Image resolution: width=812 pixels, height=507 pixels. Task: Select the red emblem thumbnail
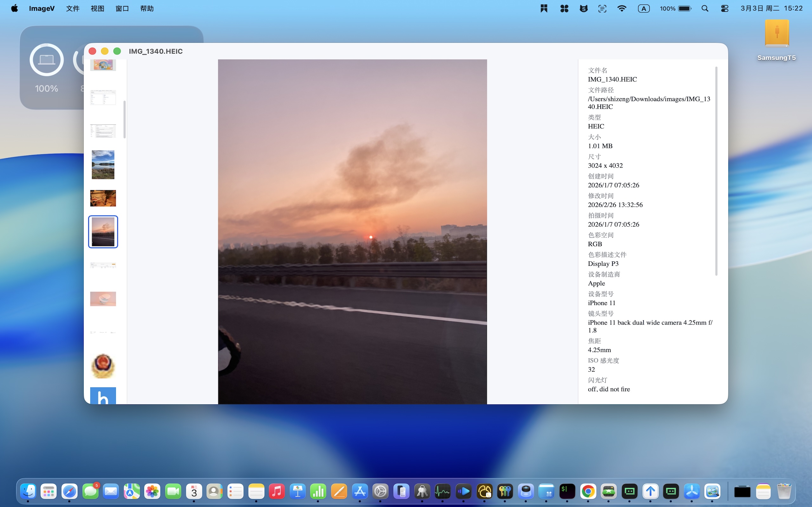click(103, 366)
